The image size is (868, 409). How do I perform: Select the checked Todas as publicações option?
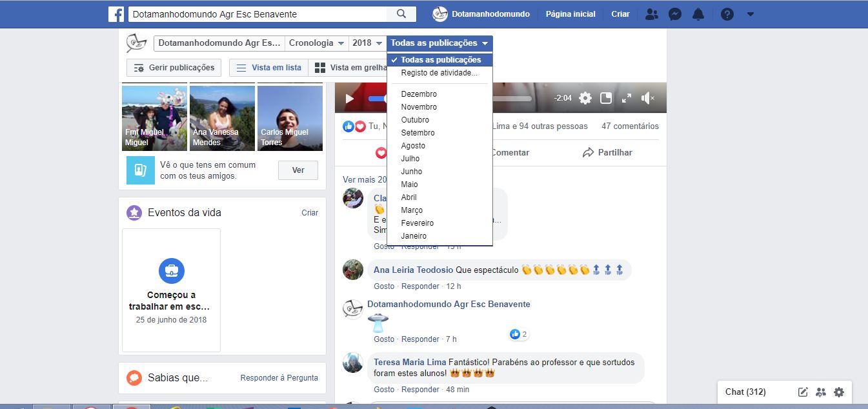440,60
